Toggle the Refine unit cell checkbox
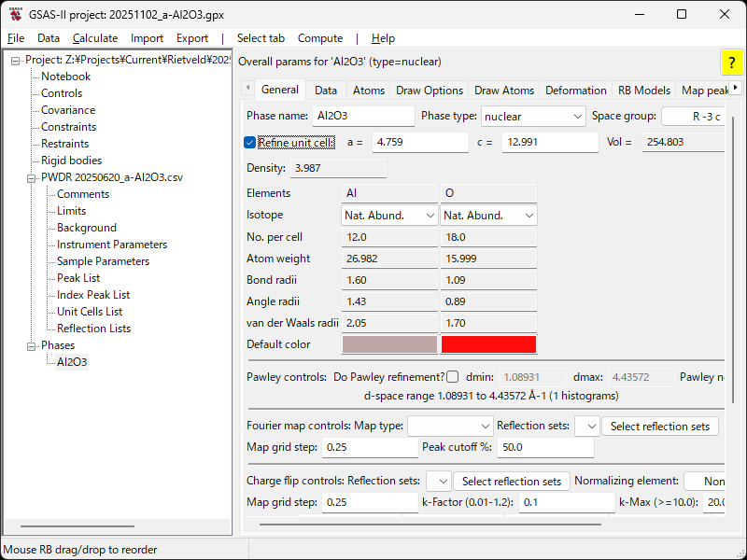 pos(250,143)
